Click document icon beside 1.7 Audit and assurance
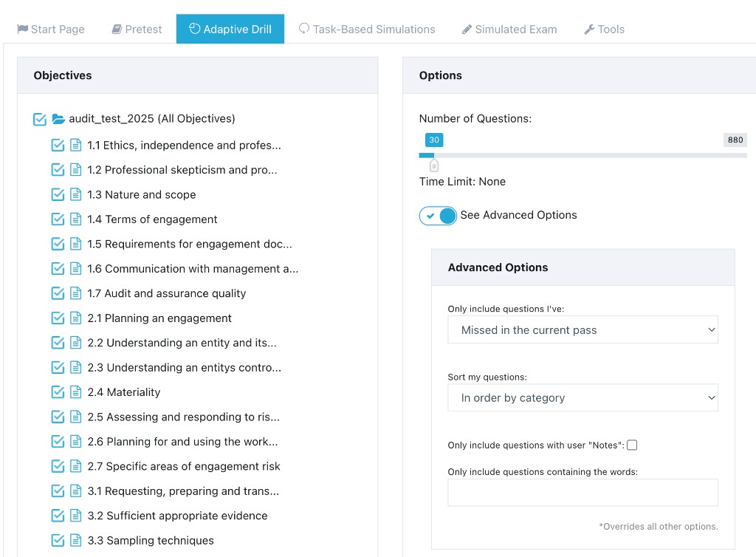The width and height of the screenshot is (756, 557). 76,293
